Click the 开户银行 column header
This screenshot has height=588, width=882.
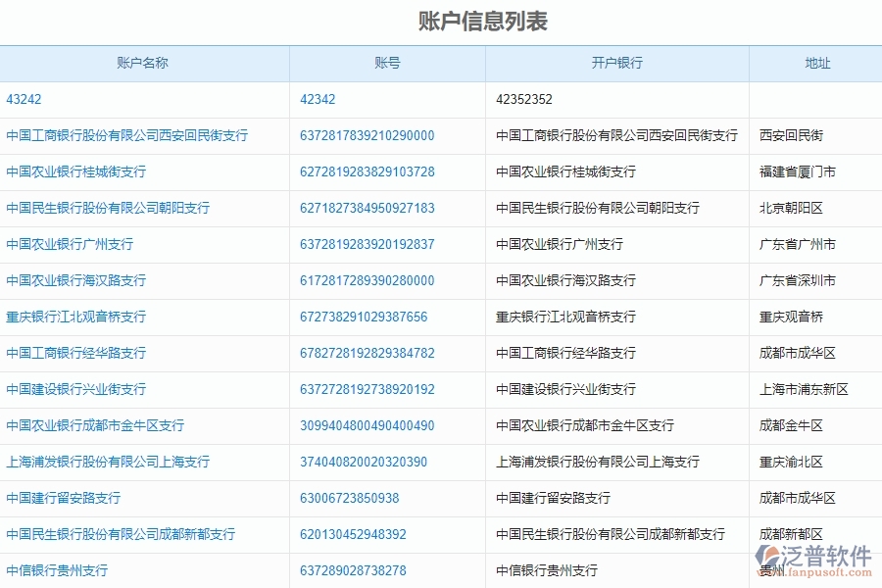click(616, 63)
